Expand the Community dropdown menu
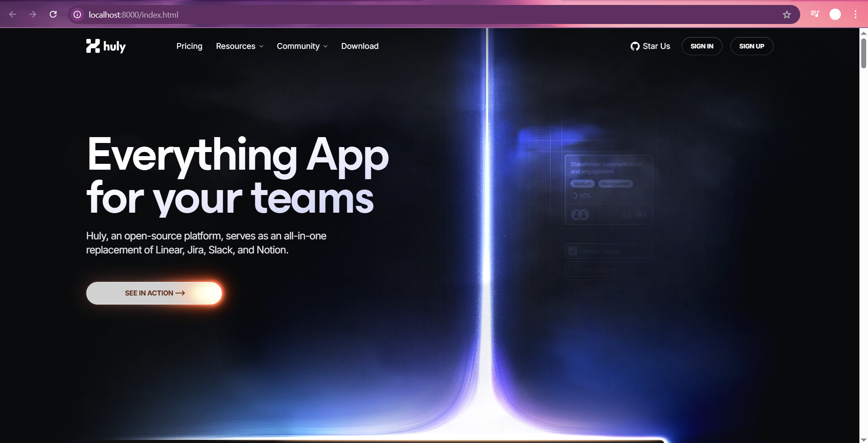Image resolution: width=868 pixels, height=443 pixels. click(302, 46)
